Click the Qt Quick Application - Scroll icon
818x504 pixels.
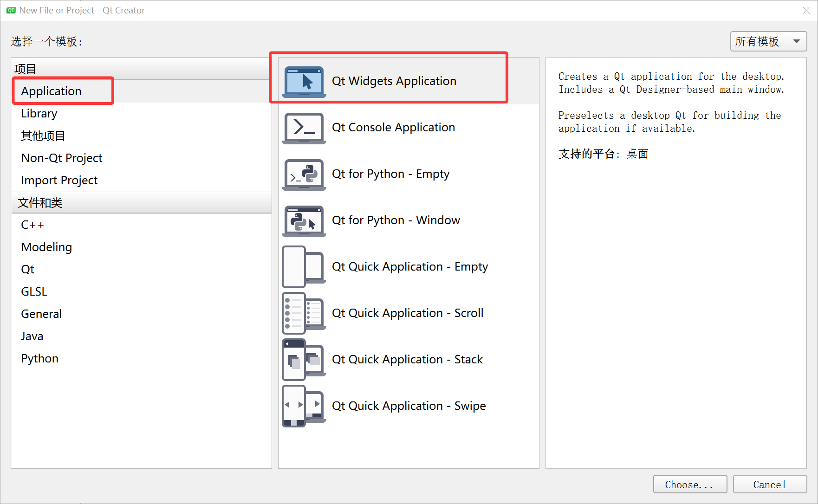(304, 313)
